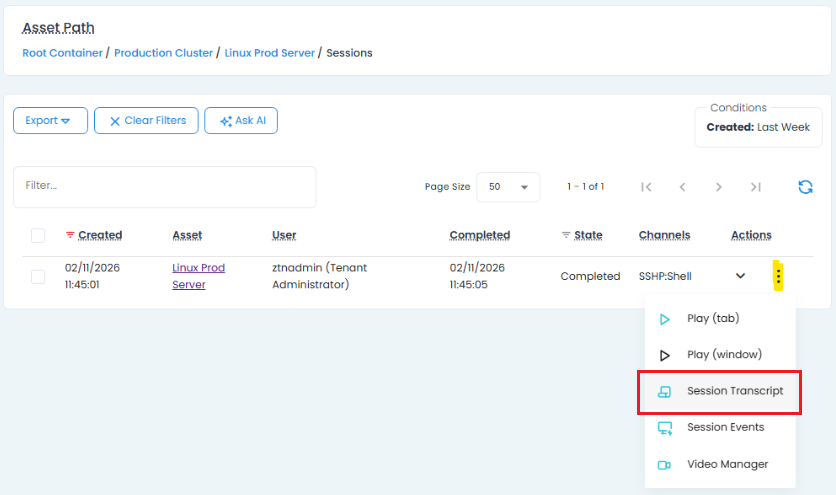Image resolution: width=836 pixels, height=495 pixels.
Task: Go to next page arrow
Action: pyautogui.click(x=719, y=187)
